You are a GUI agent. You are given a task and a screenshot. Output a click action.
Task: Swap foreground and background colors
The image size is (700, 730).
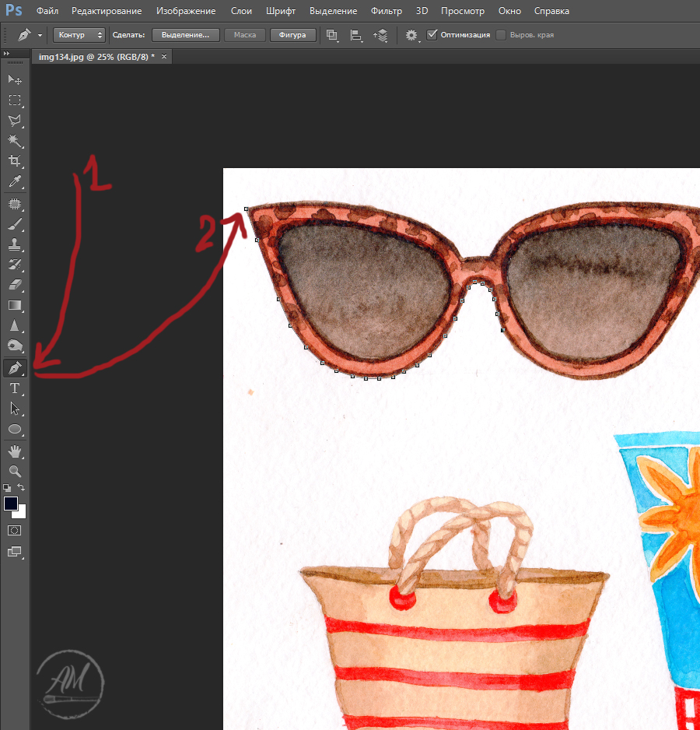pyautogui.click(x=22, y=487)
